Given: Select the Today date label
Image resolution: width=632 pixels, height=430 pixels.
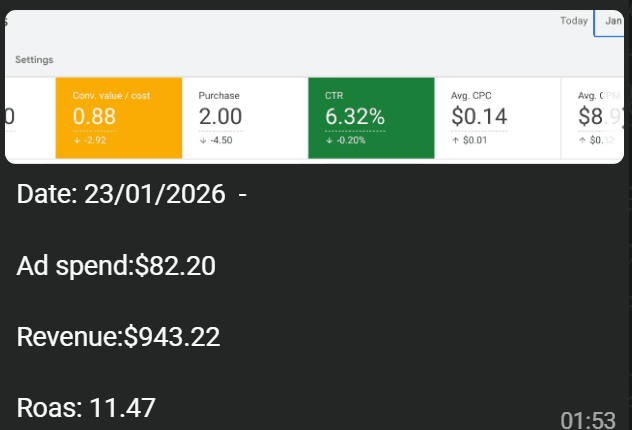Looking at the screenshot, I should 574,21.
